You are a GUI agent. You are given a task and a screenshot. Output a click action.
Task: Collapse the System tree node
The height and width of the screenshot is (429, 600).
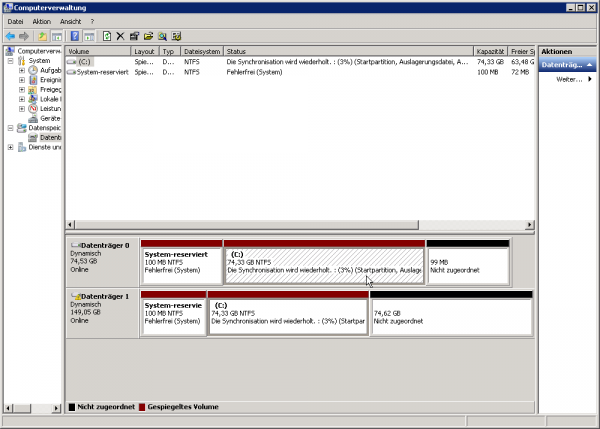point(10,60)
